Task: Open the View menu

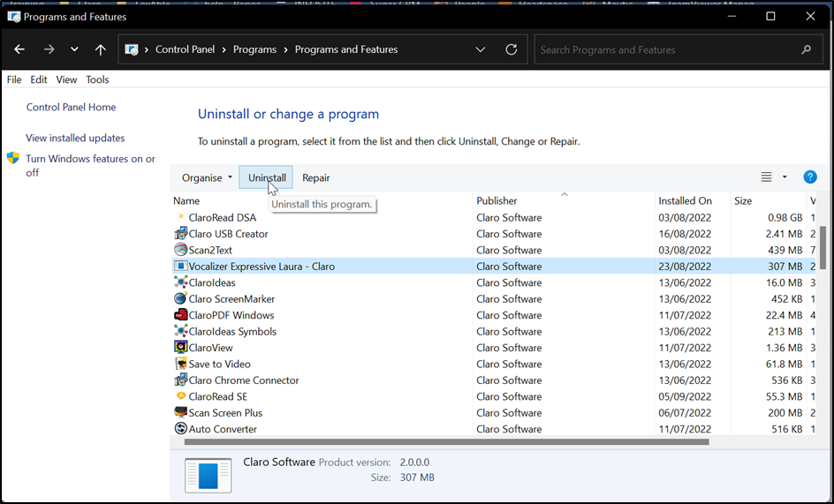Action: tap(66, 79)
